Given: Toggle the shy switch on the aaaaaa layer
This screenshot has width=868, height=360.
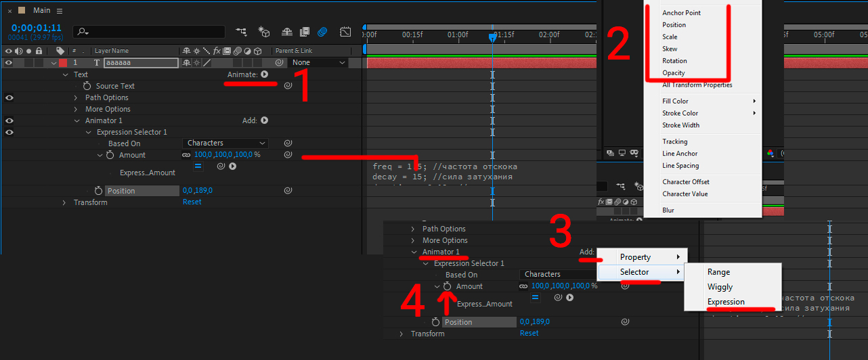Looking at the screenshot, I should (x=186, y=63).
